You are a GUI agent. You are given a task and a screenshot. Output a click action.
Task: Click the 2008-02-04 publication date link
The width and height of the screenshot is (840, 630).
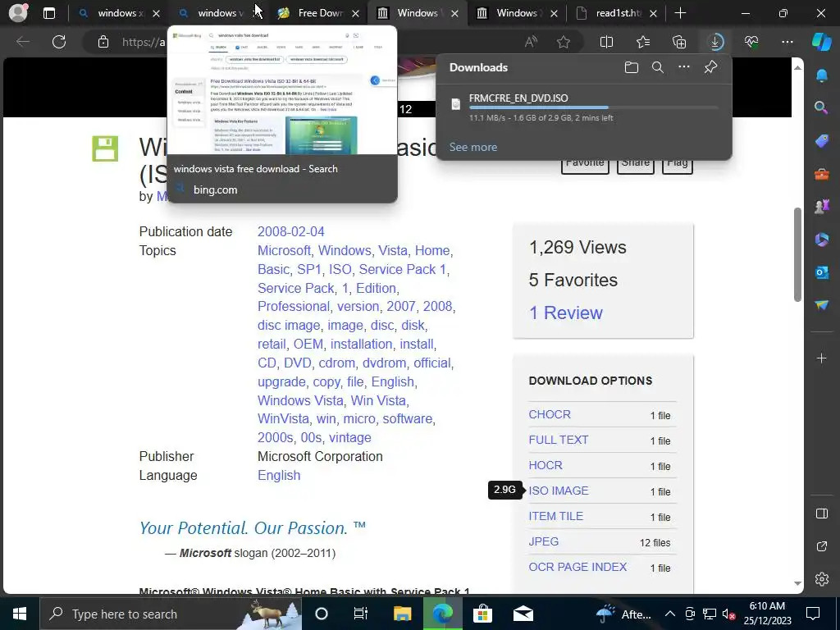(x=290, y=231)
